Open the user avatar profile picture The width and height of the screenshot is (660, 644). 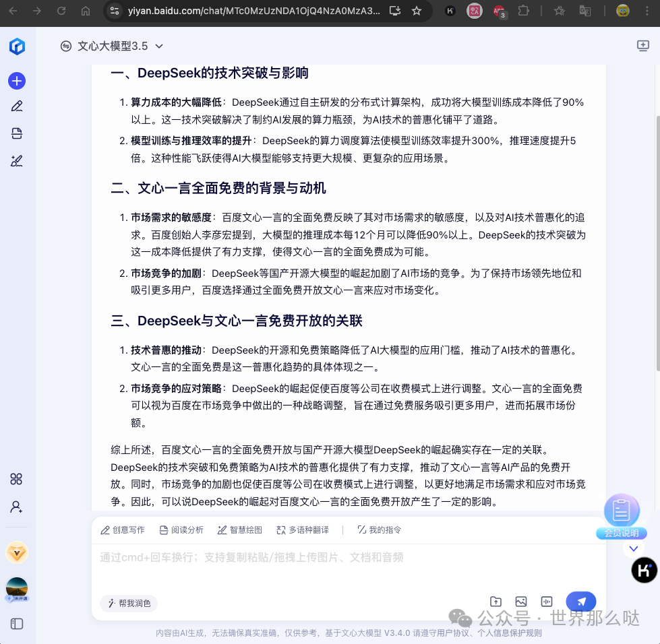[17, 589]
